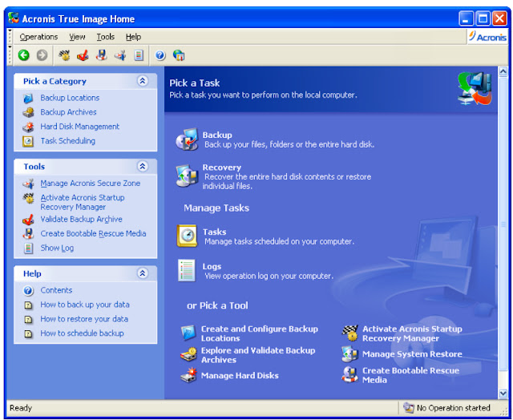Click the Backup heading in Pick a Task
The height and width of the screenshot is (420, 513).
pyautogui.click(x=217, y=135)
